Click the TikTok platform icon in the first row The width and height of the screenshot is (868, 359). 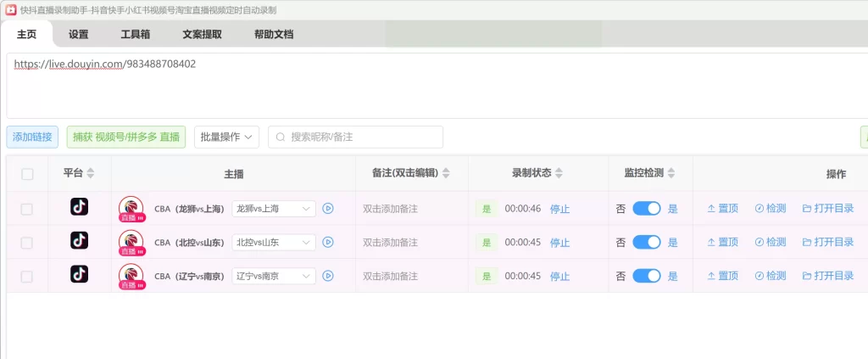click(79, 207)
